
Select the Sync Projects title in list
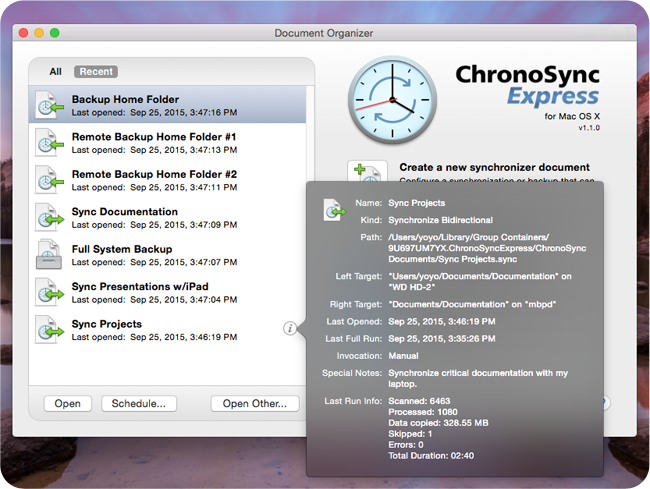coord(107,324)
